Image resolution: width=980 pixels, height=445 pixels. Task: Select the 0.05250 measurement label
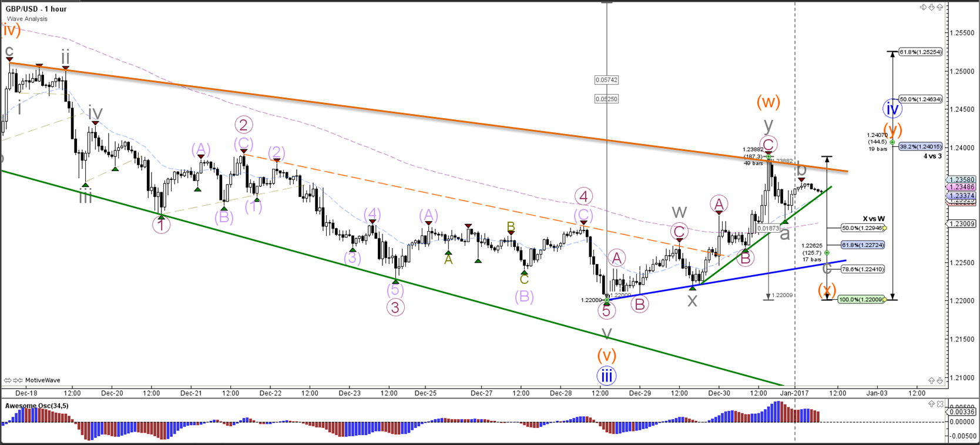606,99
